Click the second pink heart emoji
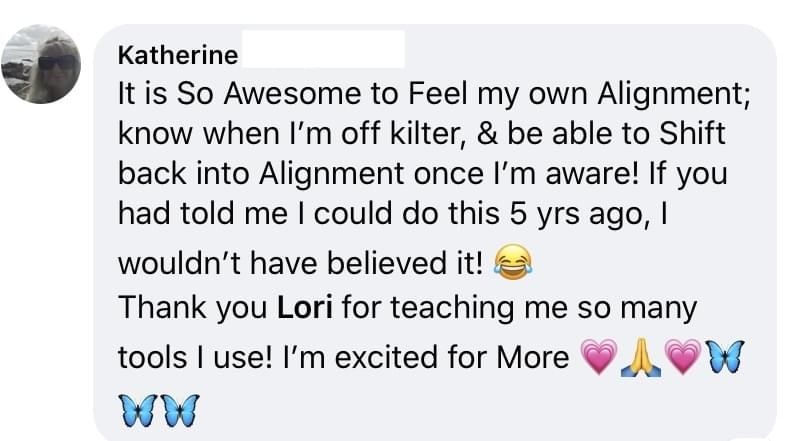Image resolution: width=800 pixels, height=441 pixels. 682,358
